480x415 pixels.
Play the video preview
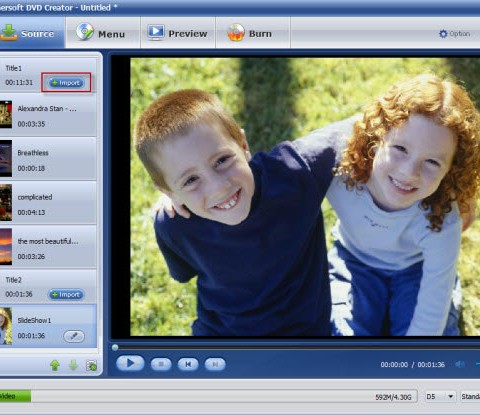tap(130, 363)
